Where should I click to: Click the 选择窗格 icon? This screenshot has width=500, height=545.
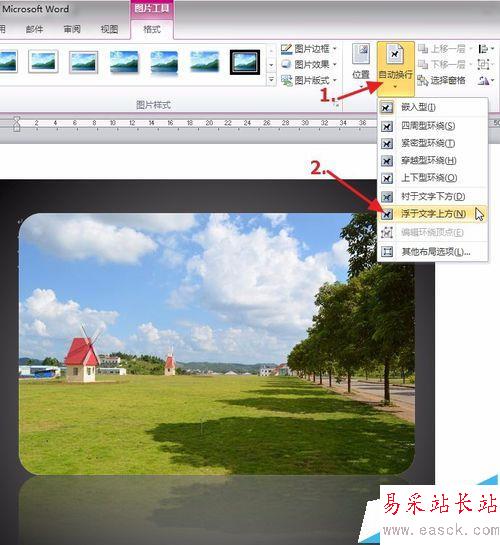click(423, 81)
